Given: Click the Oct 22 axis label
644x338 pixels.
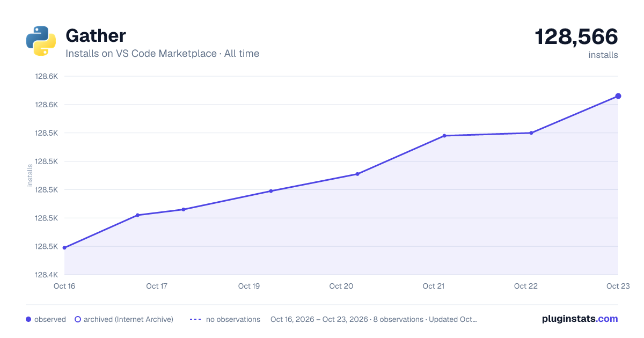Looking at the screenshot, I should click(x=526, y=286).
